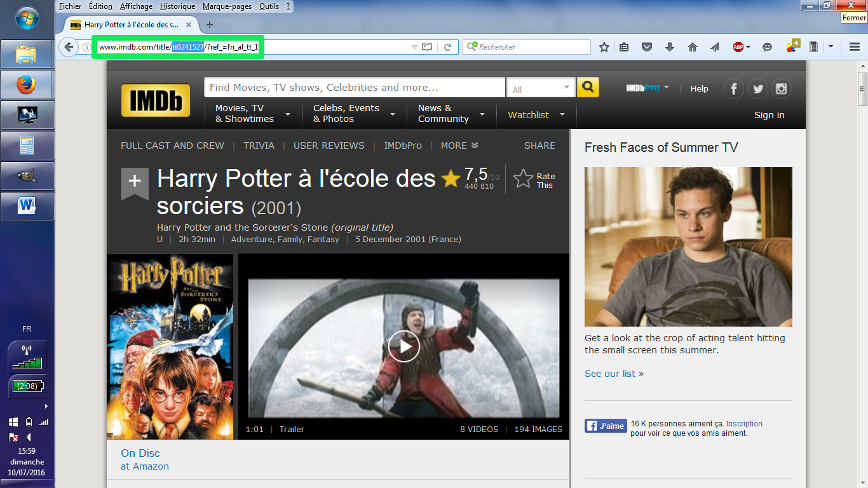Open Windows Start menu
The image size is (868, 488).
(x=27, y=17)
